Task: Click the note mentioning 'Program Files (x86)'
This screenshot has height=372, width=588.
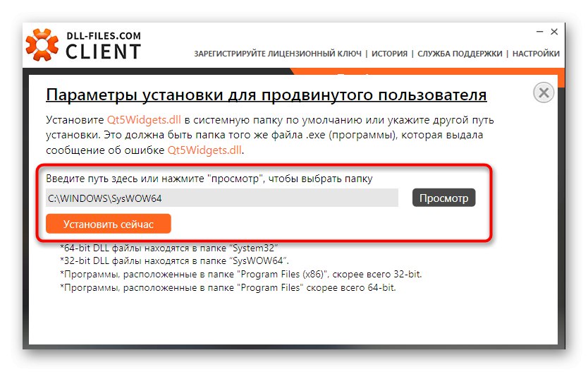Action: point(240,275)
